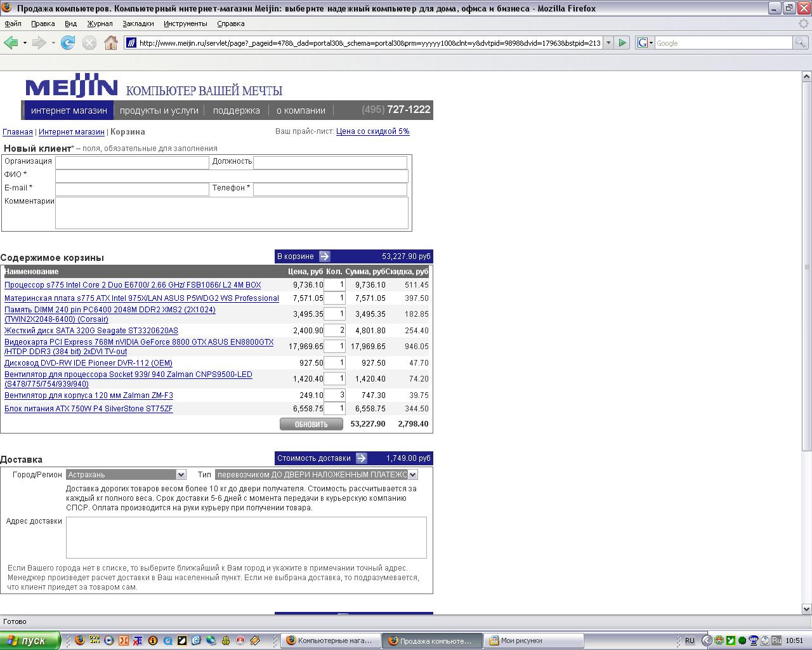The width and height of the screenshot is (812, 650).
Task: Select the поддержка site tab
Action: pyautogui.click(x=236, y=110)
